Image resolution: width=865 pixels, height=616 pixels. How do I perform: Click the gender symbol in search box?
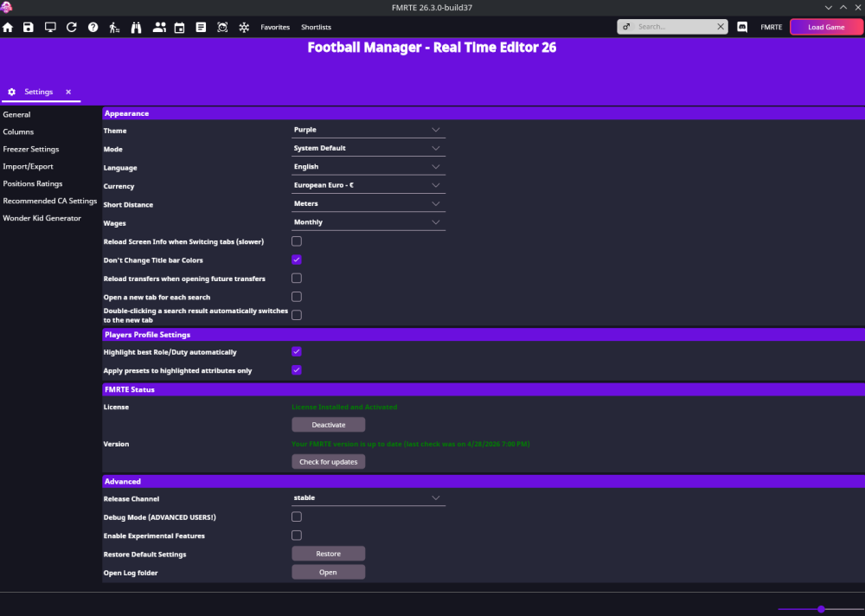[626, 27]
